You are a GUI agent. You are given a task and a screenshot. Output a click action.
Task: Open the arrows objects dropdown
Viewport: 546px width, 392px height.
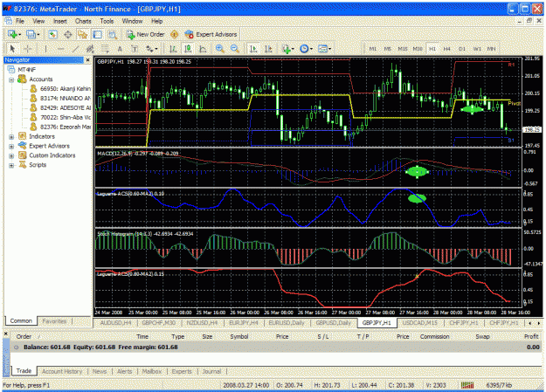pos(152,49)
